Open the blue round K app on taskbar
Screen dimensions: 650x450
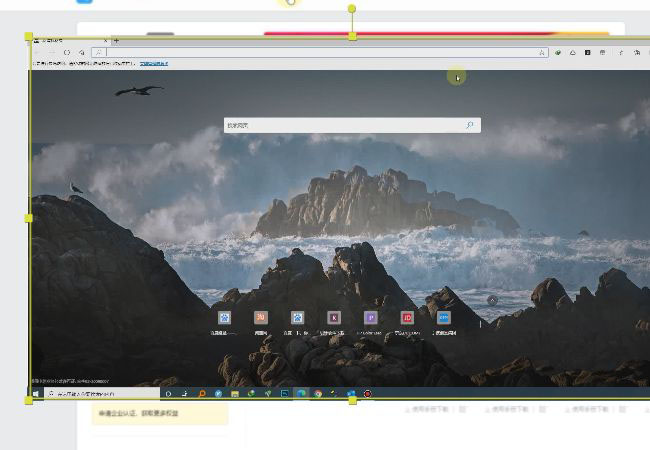coord(218,394)
